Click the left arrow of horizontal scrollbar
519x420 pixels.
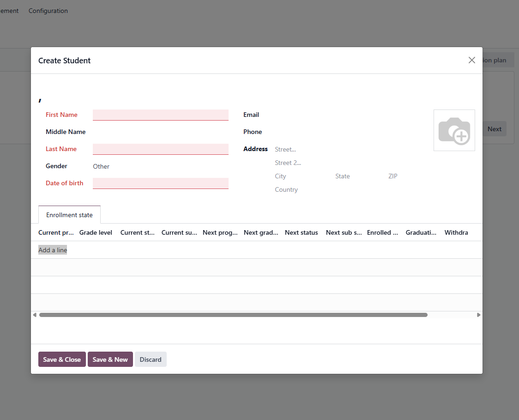tap(35, 315)
